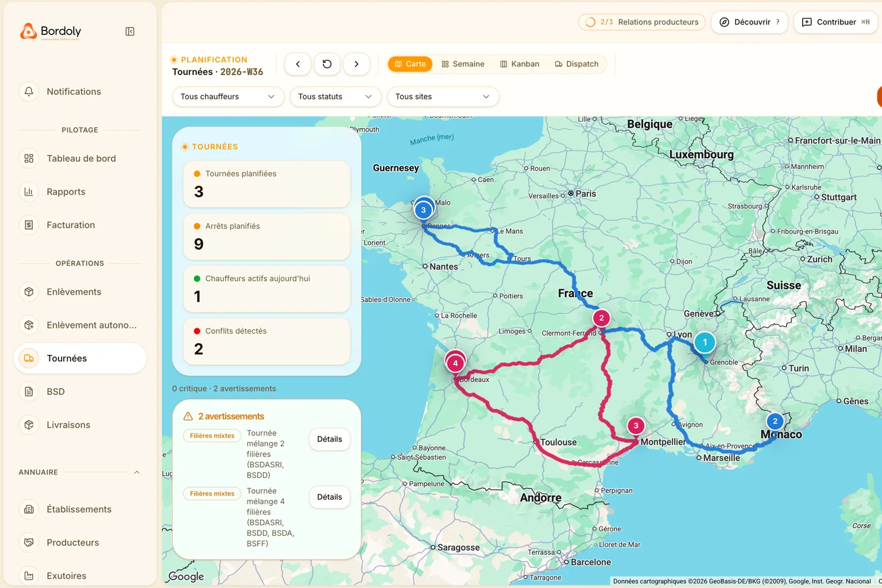
Task: Open Tous sites dropdown
Action: point(443,96)
